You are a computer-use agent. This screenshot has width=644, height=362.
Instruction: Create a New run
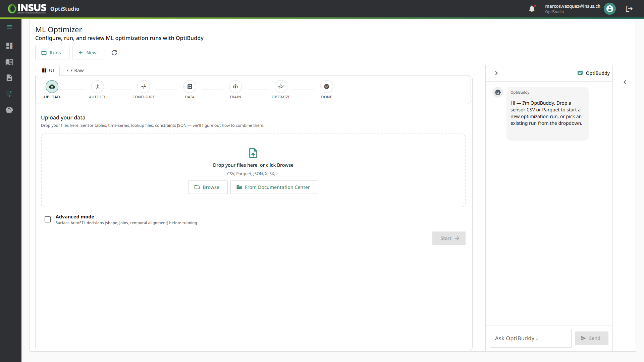89,53
